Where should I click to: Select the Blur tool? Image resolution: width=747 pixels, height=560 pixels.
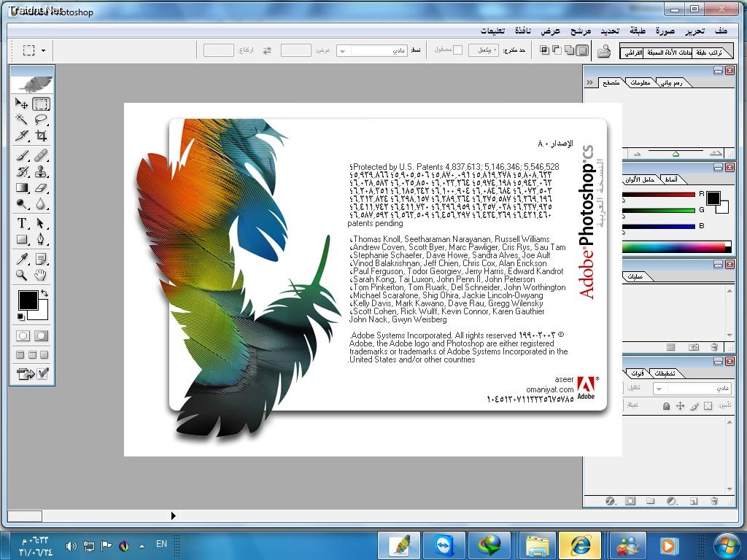tap(41, 204)
